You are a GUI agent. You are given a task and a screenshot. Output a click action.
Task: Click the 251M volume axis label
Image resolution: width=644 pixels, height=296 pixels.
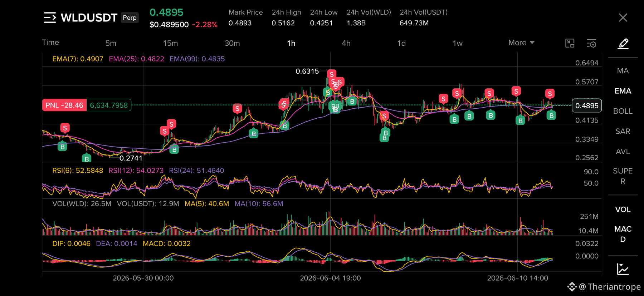[x=589, y=216]
